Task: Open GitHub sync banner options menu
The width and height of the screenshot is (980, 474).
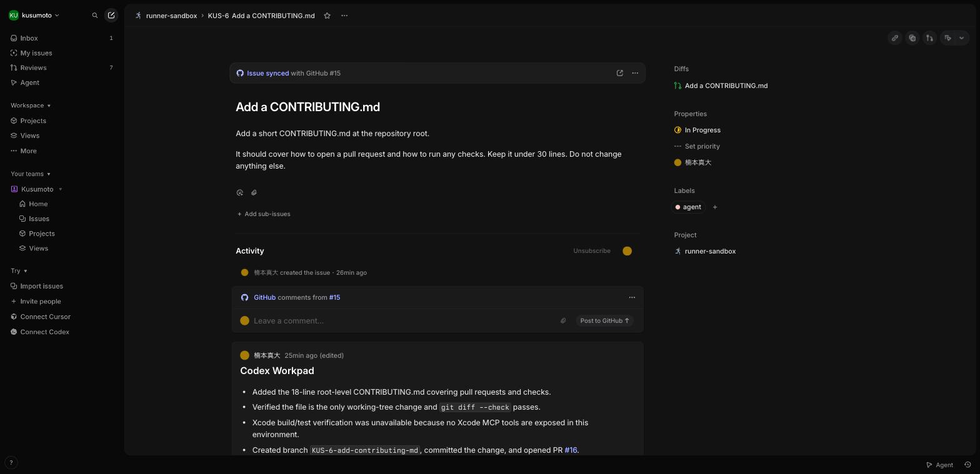Action: (x=635, y=73)
